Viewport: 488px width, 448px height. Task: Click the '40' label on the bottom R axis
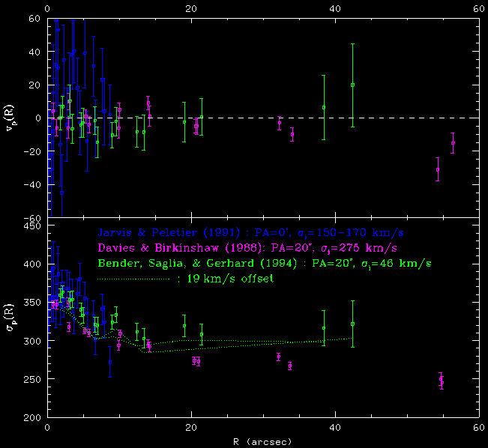335,428
